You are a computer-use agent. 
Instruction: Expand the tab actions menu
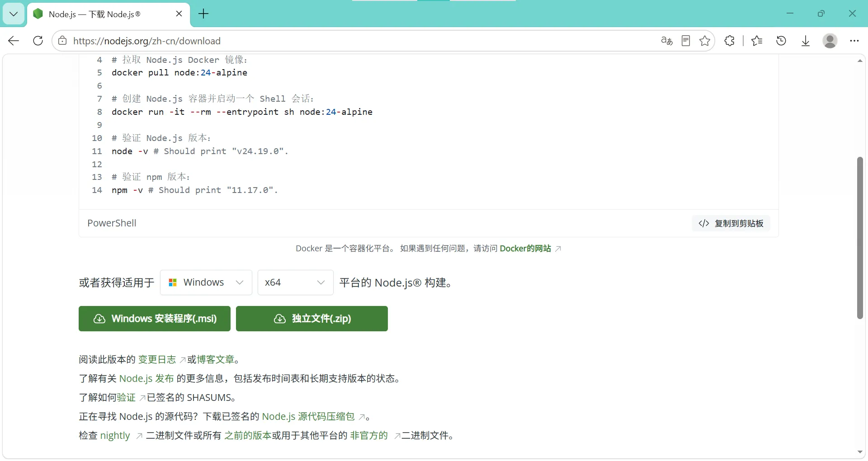(x=14, y=14)
